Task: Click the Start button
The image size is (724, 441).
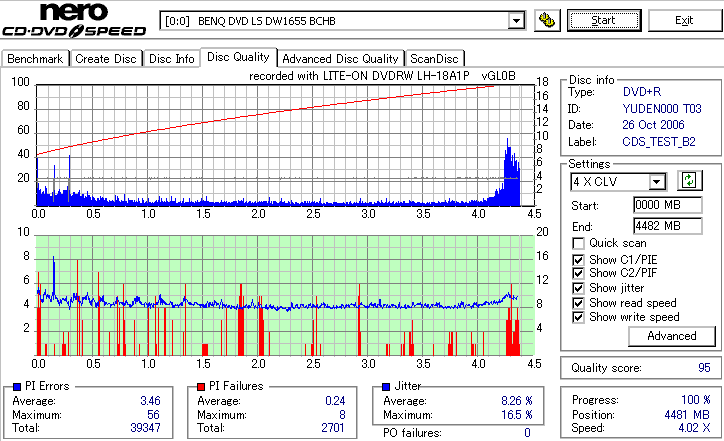Action: click(x=604, y=20)
